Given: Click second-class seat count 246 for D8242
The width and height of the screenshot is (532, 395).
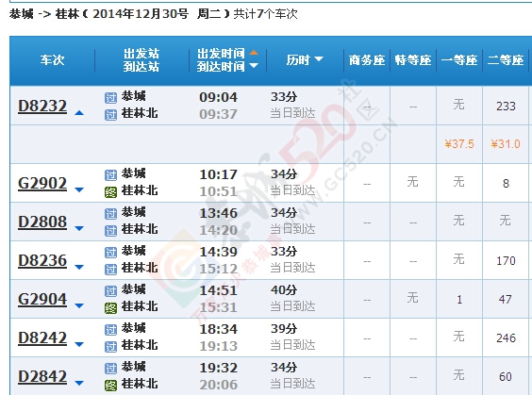Looking at the screenshot, I should pos(506,338).
